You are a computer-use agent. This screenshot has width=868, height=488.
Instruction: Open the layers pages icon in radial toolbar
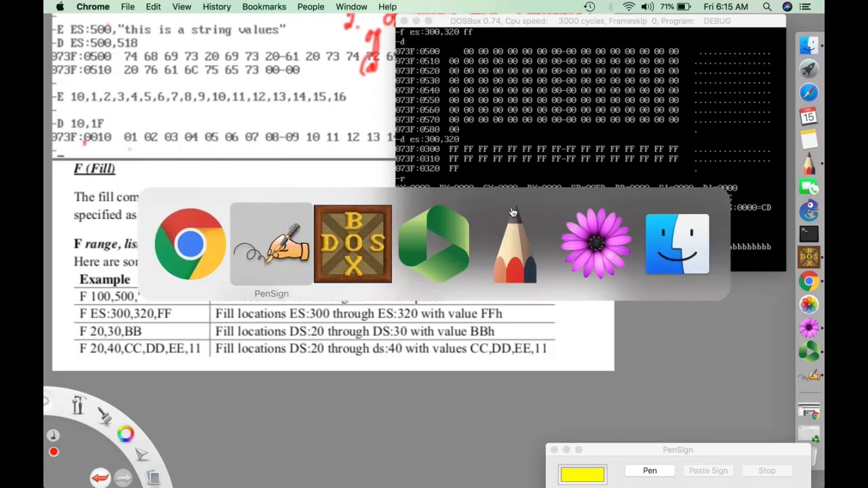tap(153, 478)
